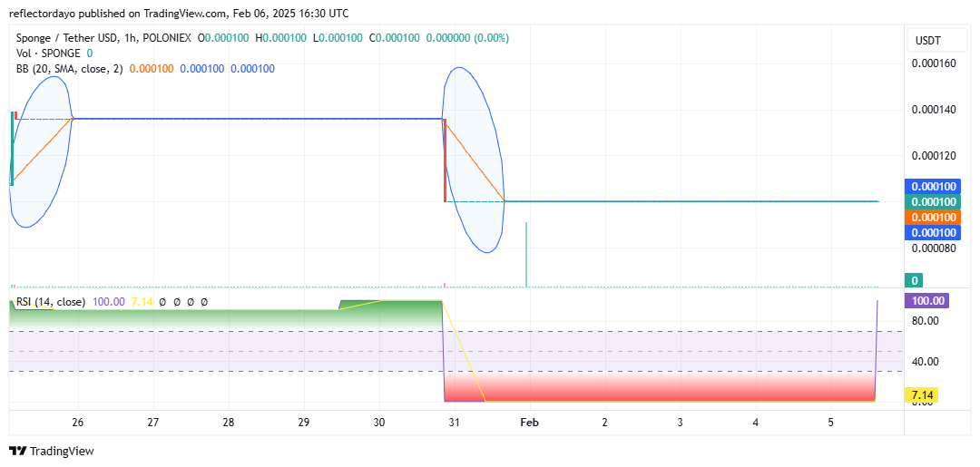Click the 80.00 RSI axis label
Screen dimensions: 980x467
coord(925,321)
